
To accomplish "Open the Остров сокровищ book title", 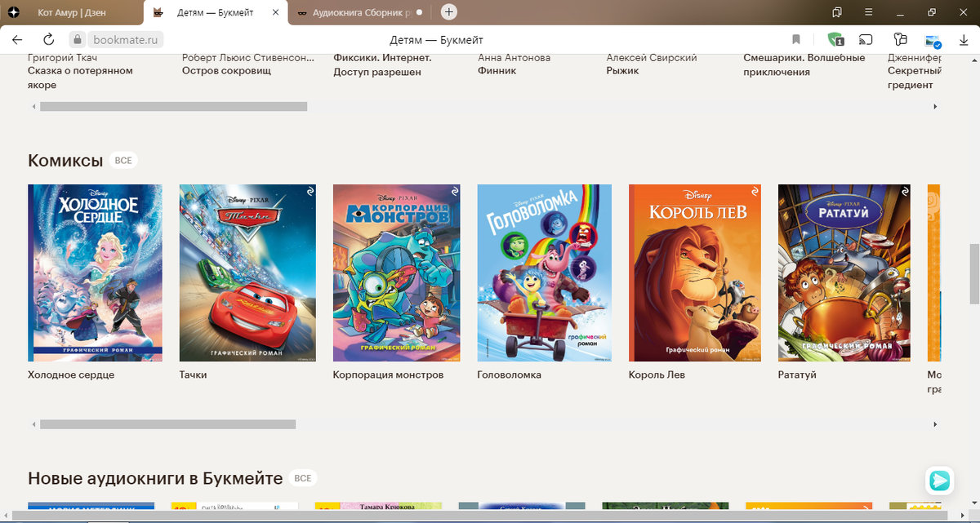I will tap(226, 71).
